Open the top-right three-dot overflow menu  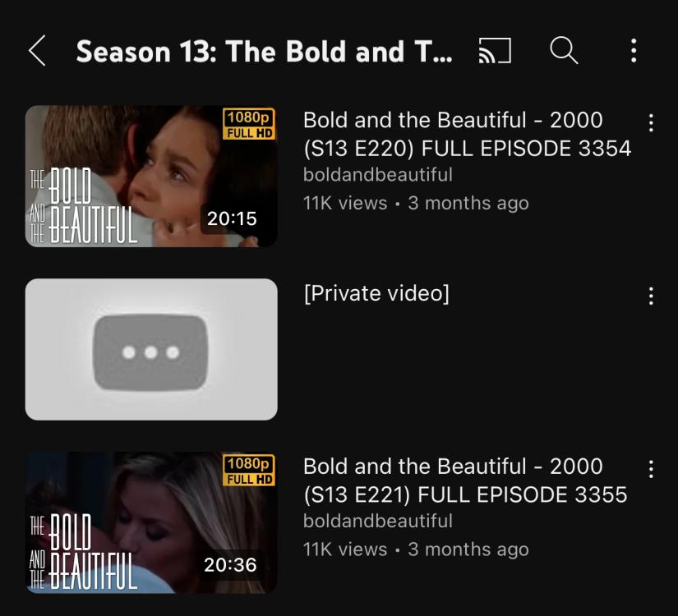tap(634, 51)
